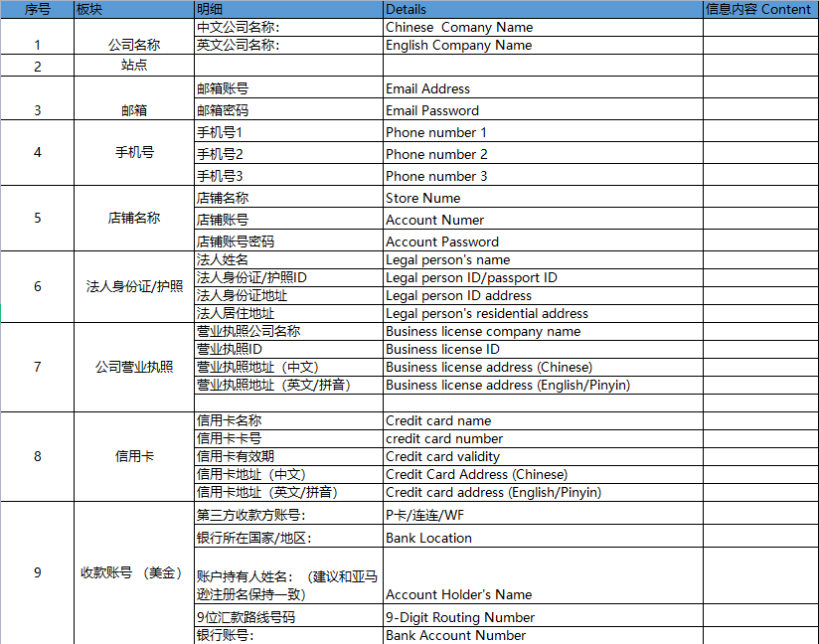Click the cell 'Business license ID'

coord(544,349)
